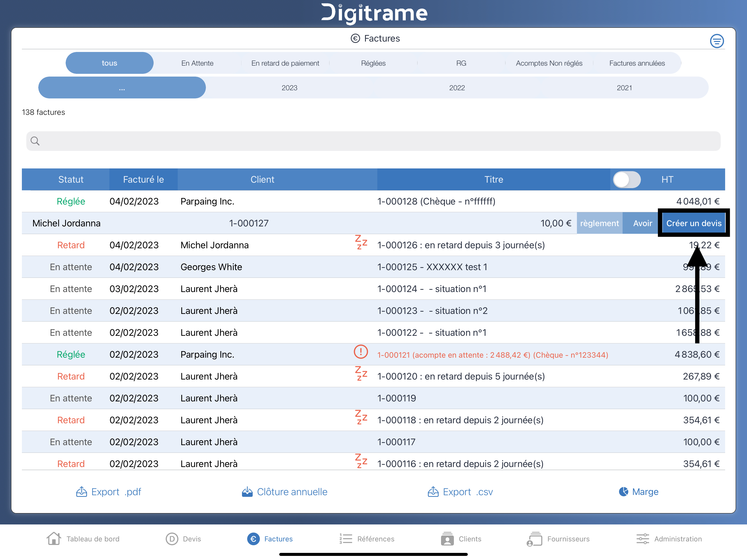Image resolution: width=747 pixels, height=560 pixels.
Task: Toggle the HT switch in the table header
Action: coord(627,179)
